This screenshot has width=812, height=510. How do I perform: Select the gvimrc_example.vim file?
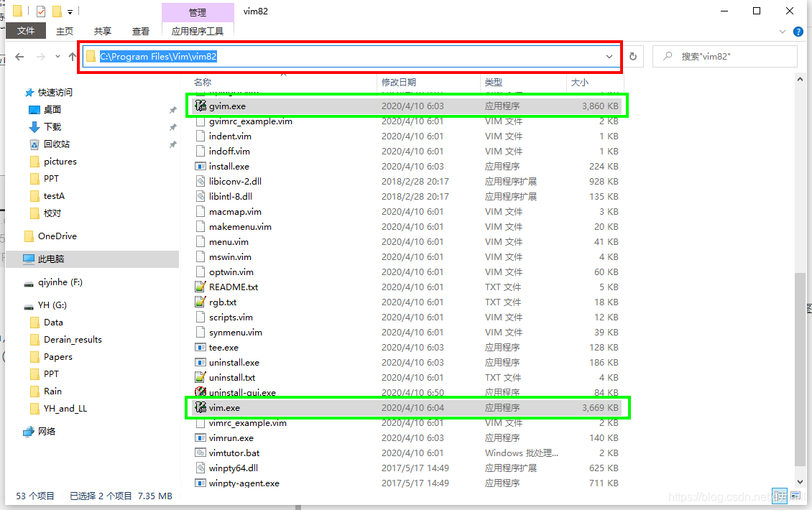pyautogui.click(x=251, y=121)
